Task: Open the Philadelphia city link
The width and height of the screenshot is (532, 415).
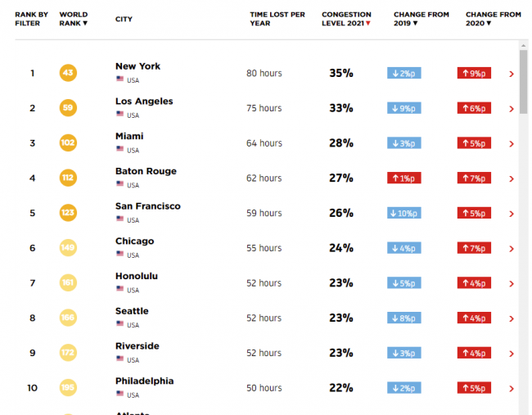Action: pyautogui.click(x=144, y=381)
